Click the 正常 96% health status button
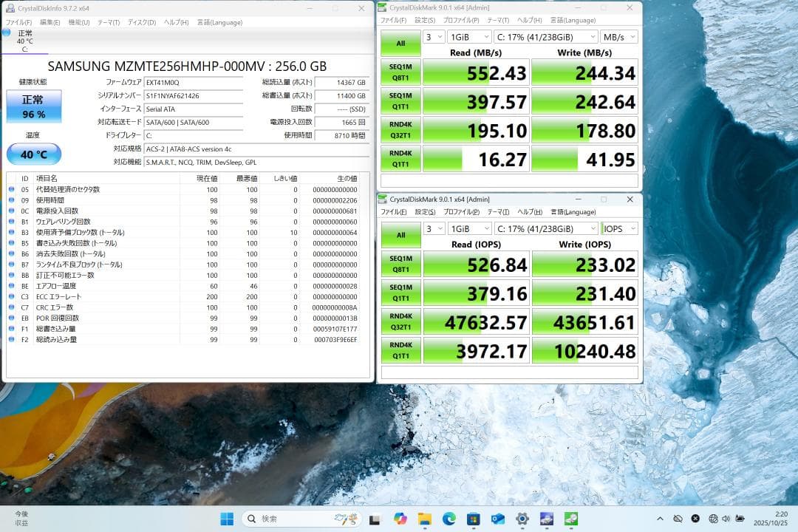Viewport: 798px width, 532px height. point(33,106)
